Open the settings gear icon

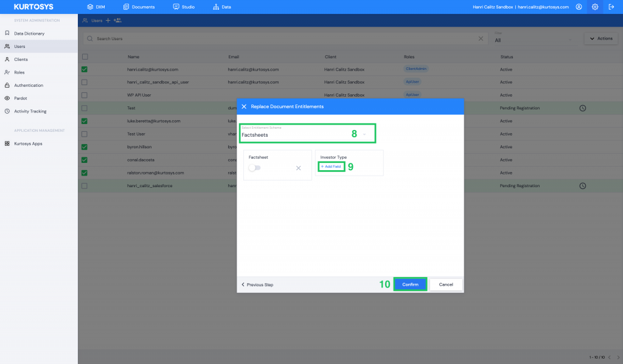pos(595,7)
